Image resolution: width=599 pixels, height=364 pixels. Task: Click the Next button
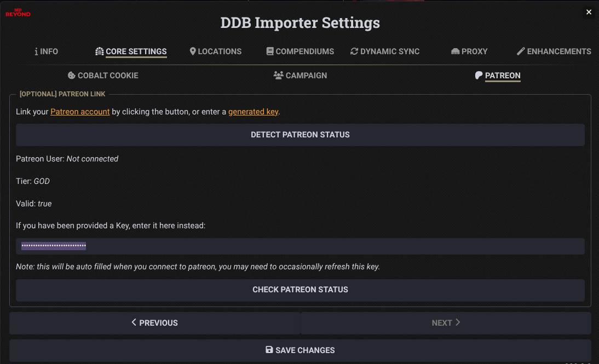tap(446, 323)
